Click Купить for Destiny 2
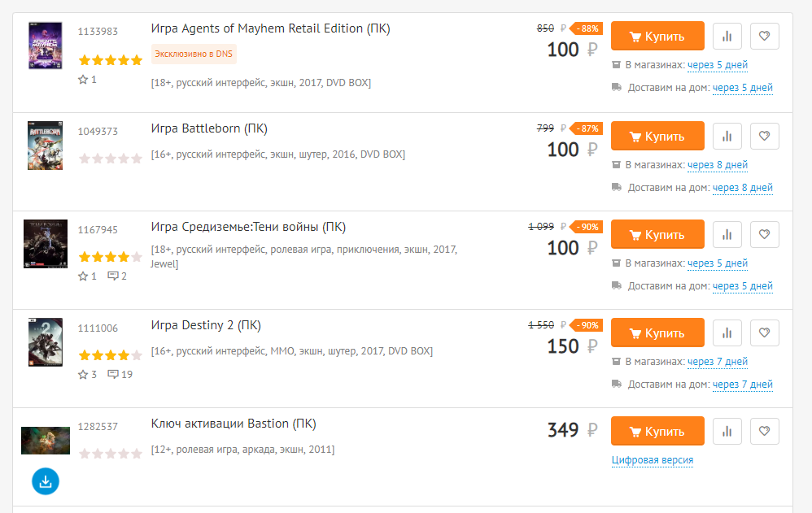 point(657,333)
